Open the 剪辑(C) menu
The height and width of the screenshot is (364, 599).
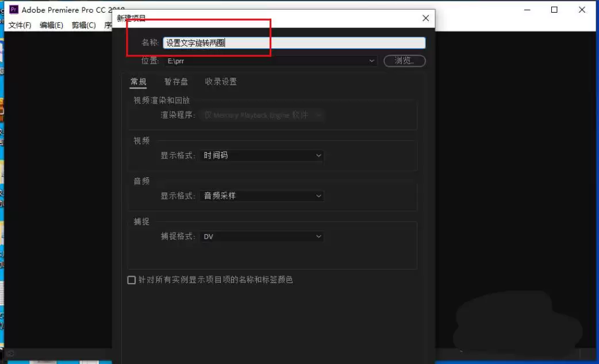[84, 25]
